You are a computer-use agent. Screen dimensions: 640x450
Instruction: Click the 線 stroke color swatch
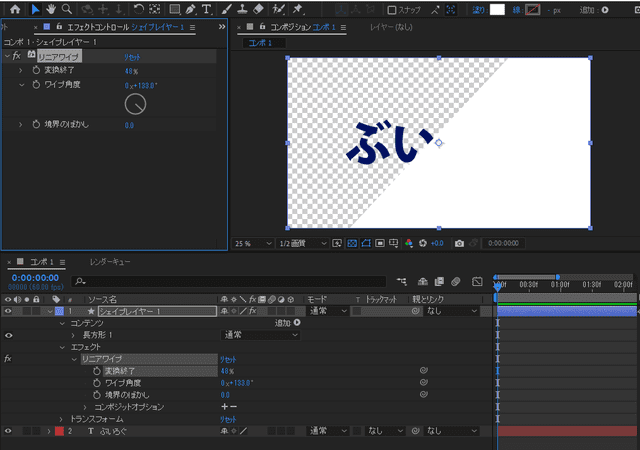533,10
